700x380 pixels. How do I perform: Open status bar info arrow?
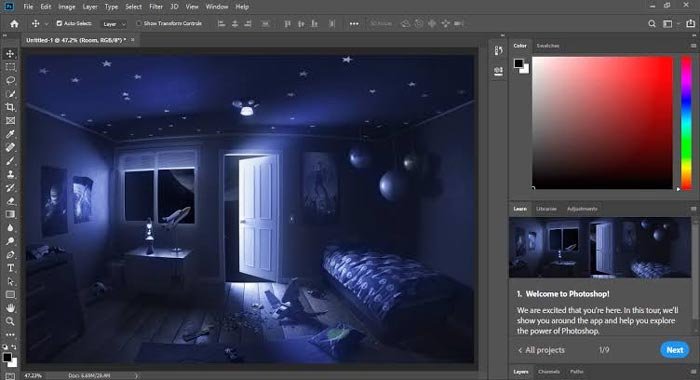click(x=136, y=376)
